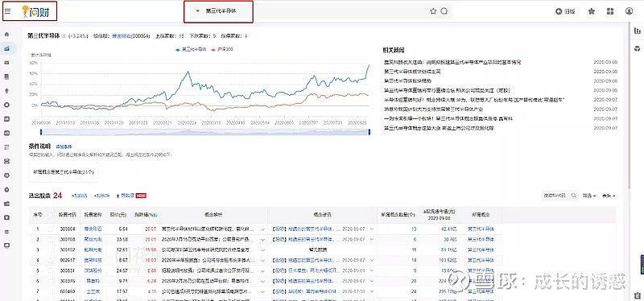Screen dimensions: 644x301
Task: Click the 第三代半导体 concept link in the 103.52亿 row
Action: point(481,260)
